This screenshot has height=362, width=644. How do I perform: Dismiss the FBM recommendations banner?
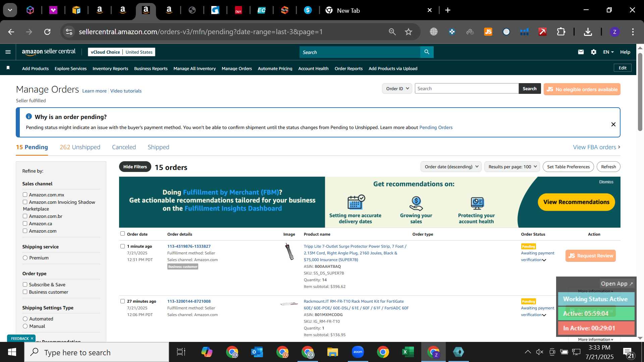pos(606,182)
